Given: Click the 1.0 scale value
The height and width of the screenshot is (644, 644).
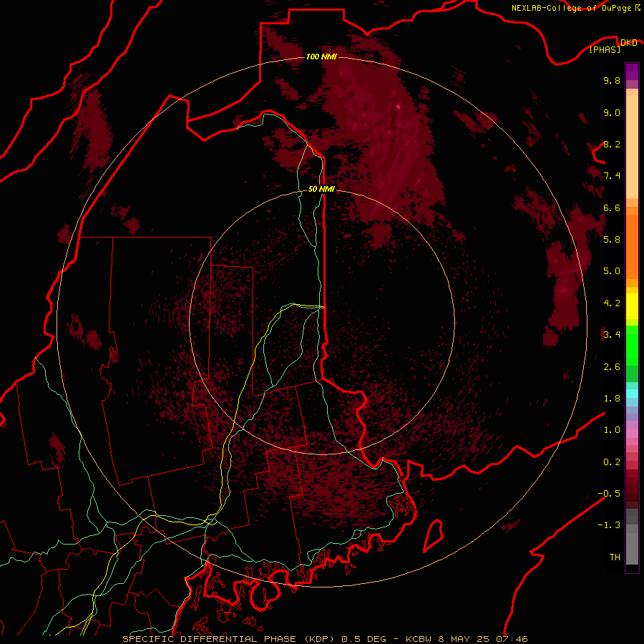Looking at the screenshot, I should (612, 430).
